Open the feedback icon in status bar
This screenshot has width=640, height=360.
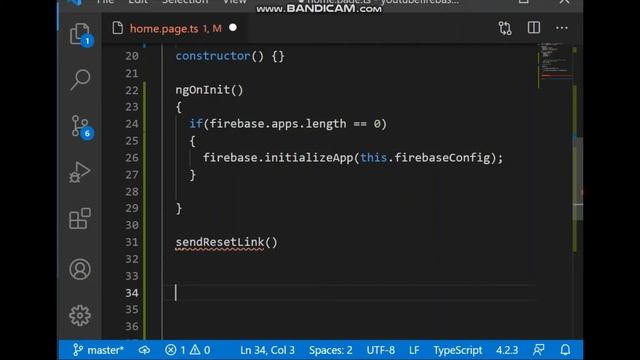pos(539,350)
